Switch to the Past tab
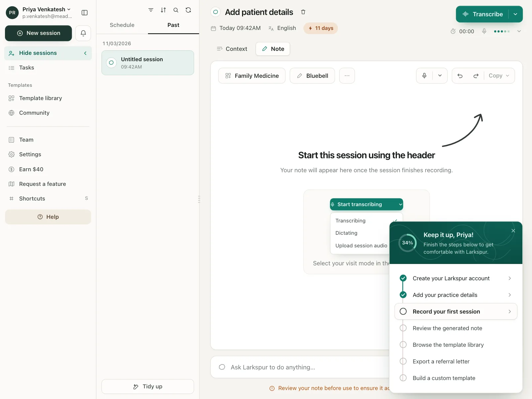 pos(173,25)
